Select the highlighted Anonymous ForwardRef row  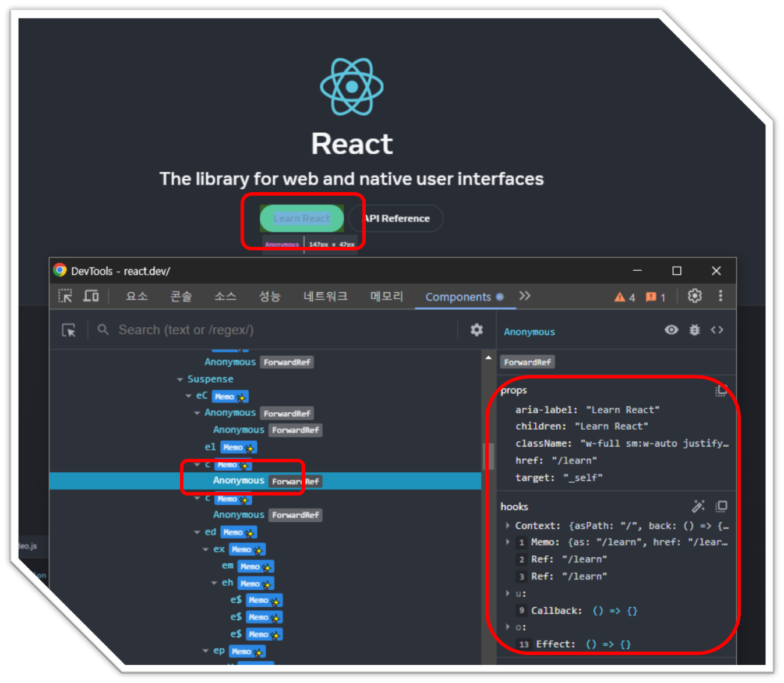265,481
